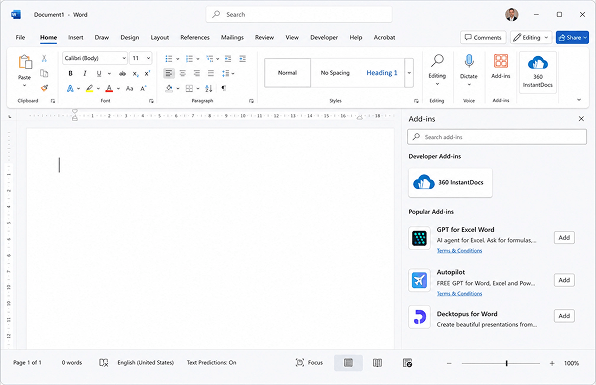Switch to the Developer tab
This screenshot has width=596, height=385.
tap(324, 37)
